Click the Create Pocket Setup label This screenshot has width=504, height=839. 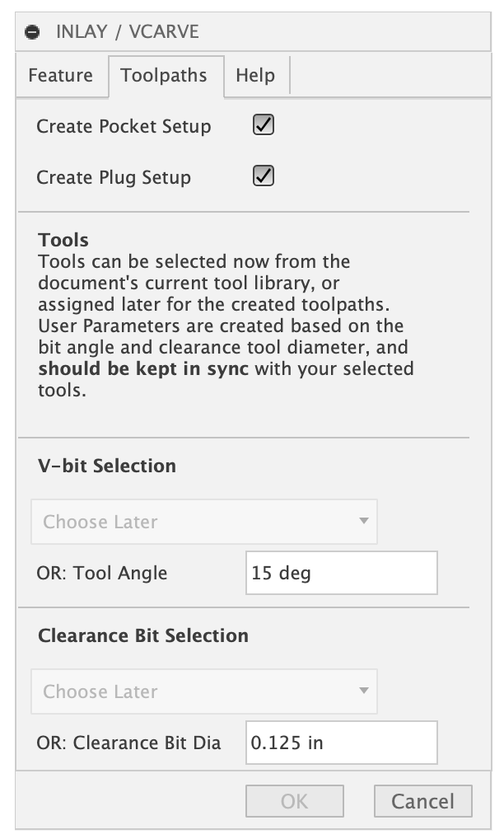pos(124,127)
